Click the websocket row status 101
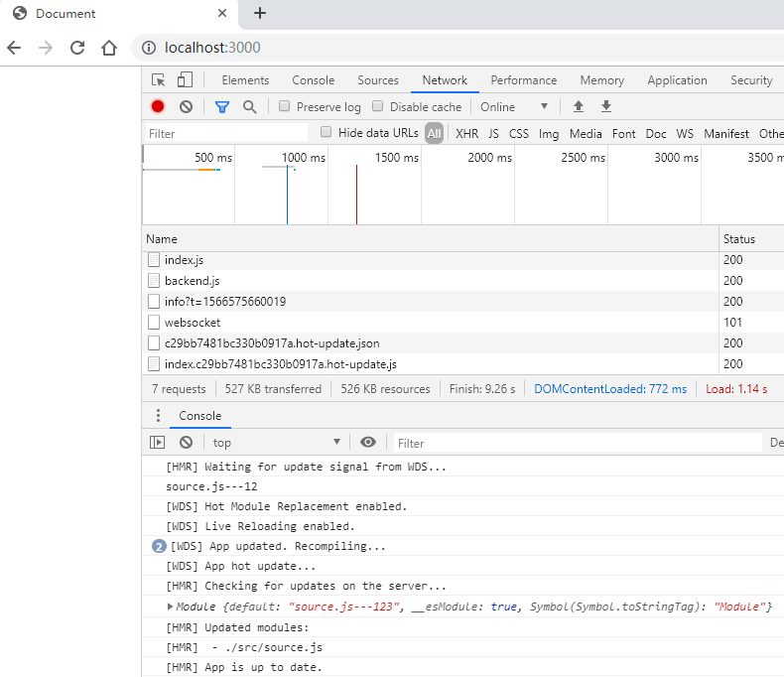The image size is (784, 677). tap(732, 323)
